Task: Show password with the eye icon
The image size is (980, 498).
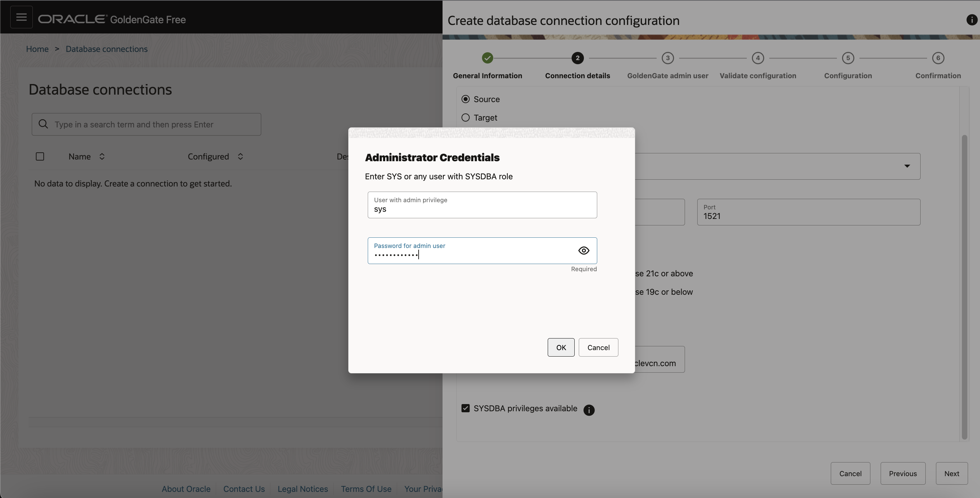Action: (584, 251)
